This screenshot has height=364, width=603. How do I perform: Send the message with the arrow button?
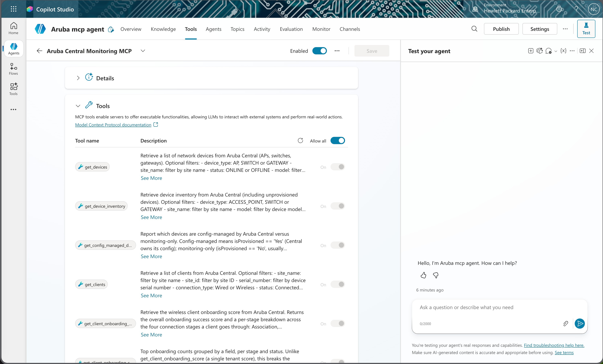tap(579, 324)
